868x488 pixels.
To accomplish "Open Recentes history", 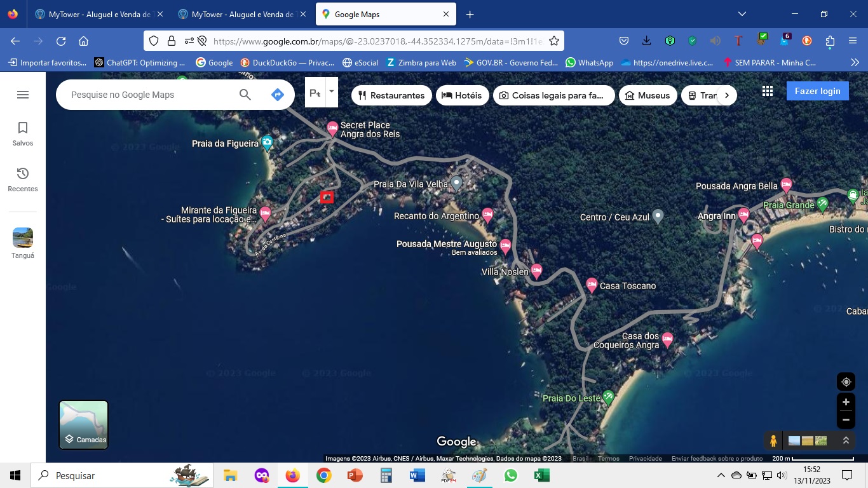I will pyautogui.click(x=23, y=179).
